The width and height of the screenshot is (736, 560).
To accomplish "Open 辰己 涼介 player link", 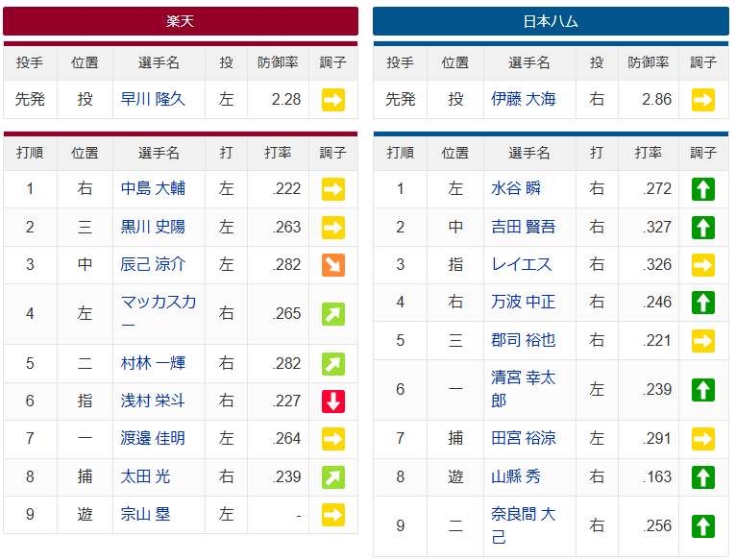I will tap(153, 264).
